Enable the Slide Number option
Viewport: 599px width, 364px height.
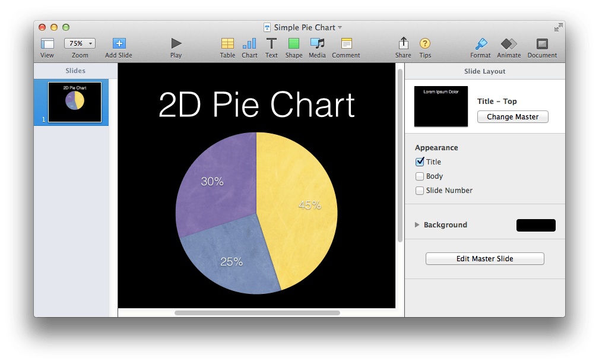pyautogui.click(x=420, y=190)
